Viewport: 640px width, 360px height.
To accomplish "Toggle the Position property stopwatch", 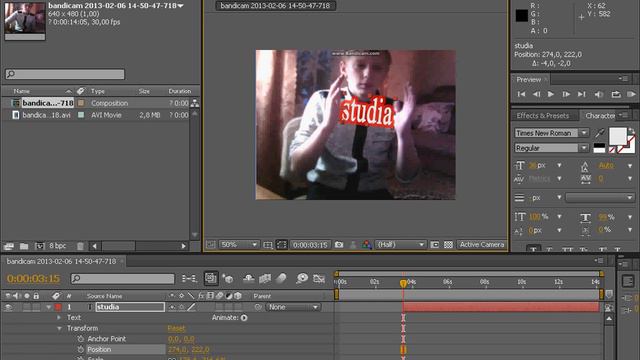I will pyautogui.click(x=80, y=349).
